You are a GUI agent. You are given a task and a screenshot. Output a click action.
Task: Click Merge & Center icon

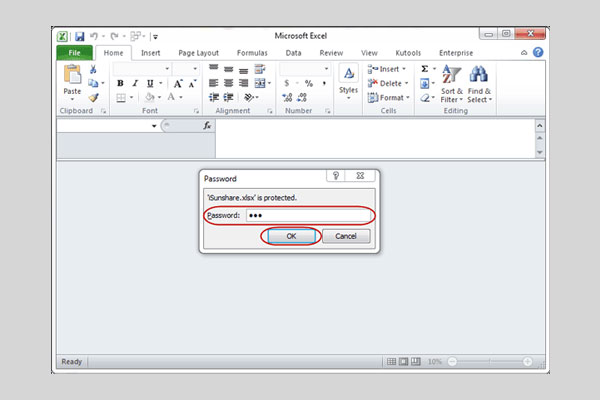[x=260, y=83]
